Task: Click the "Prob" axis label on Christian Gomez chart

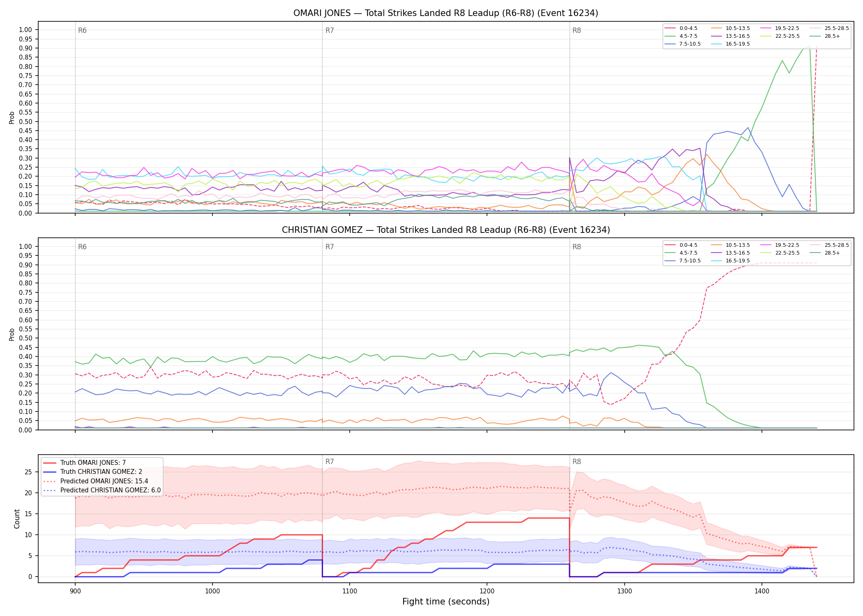Action: pos(12,334)
